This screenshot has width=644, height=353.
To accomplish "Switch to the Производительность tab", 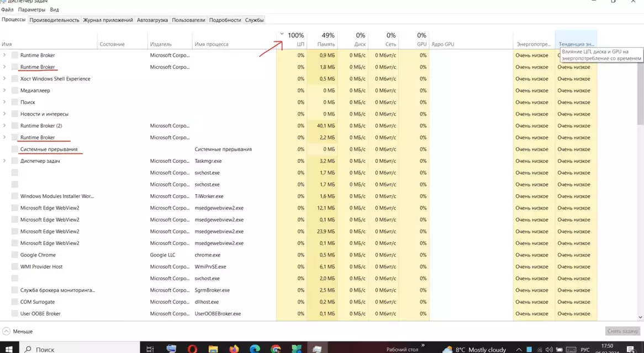I will (54, 20).
